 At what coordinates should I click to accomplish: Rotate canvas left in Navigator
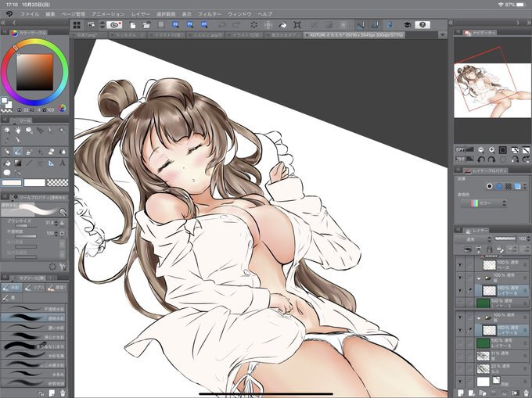pos(481,159)
